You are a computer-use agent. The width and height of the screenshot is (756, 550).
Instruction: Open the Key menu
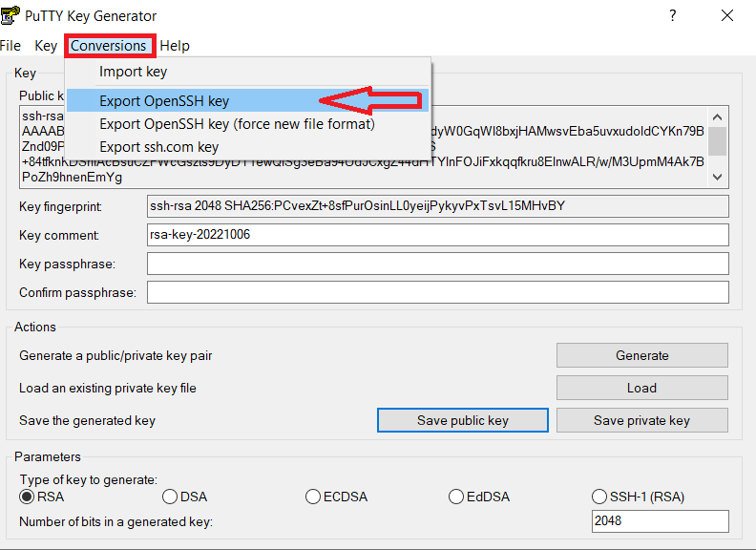[x=46, y=46]
